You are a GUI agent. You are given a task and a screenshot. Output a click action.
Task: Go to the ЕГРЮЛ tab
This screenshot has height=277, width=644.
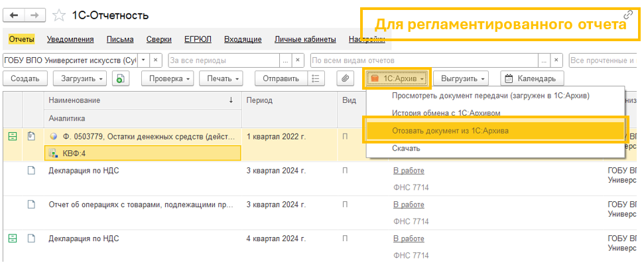(198, 39)
